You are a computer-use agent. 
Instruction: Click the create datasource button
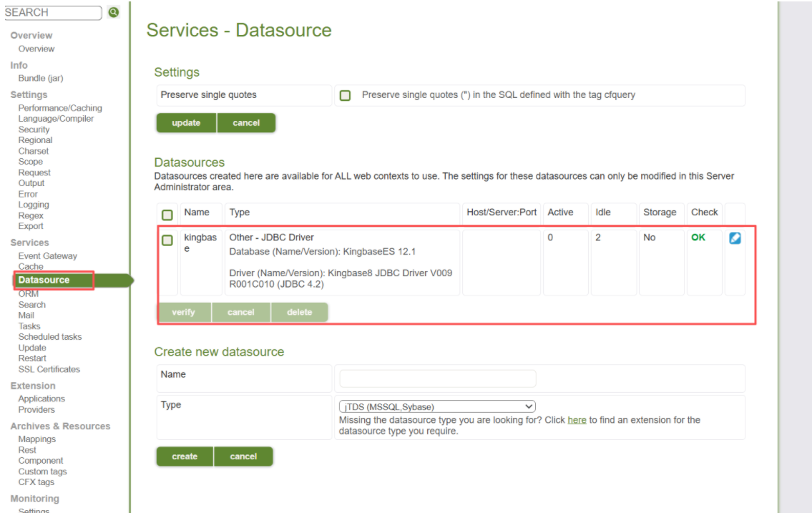(x=185, y=456)
